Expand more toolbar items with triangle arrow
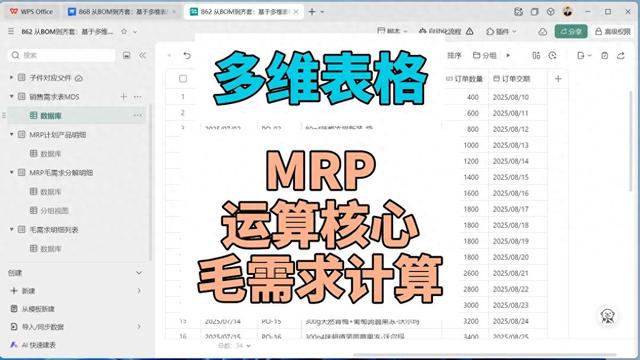The image size is (640, 360). 508,55
